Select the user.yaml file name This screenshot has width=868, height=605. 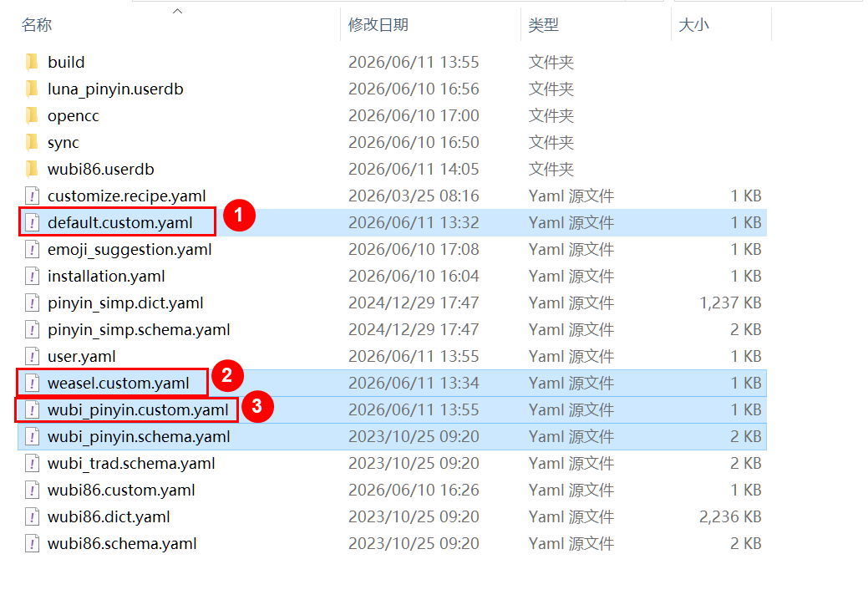(x=81, y=357)
